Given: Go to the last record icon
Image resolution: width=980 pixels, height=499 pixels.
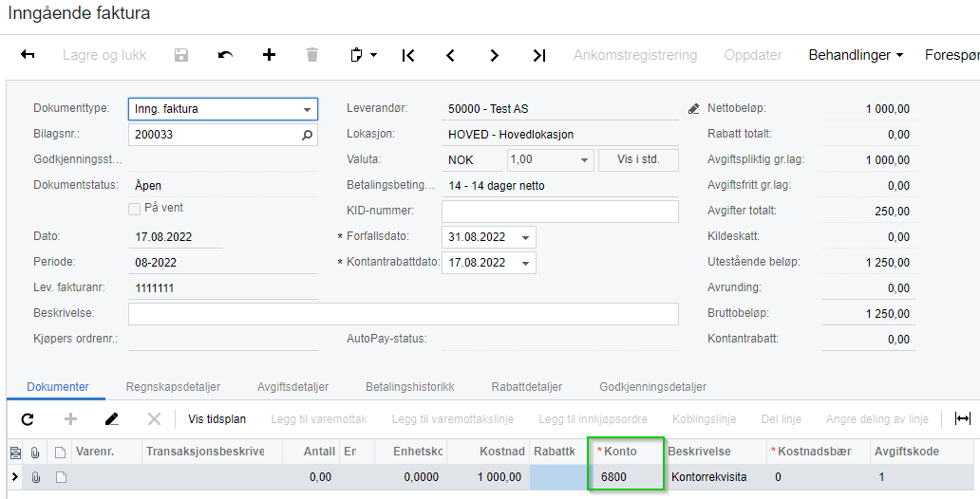Looking at the screenshot, I should click(x=539, y=55).
